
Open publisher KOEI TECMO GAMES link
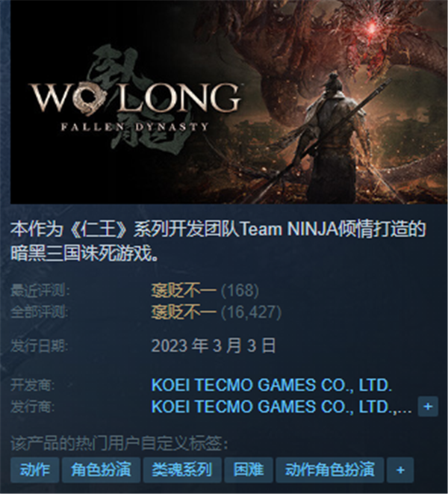point(281,407)
